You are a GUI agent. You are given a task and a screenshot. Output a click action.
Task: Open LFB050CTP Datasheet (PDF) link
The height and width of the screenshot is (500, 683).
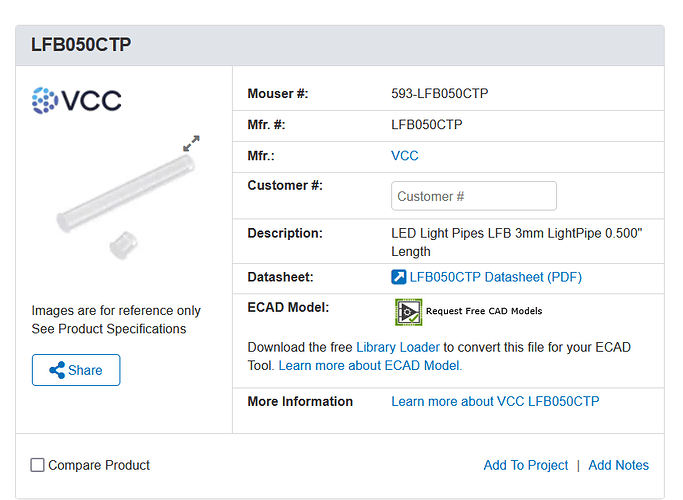coord(495,277)
